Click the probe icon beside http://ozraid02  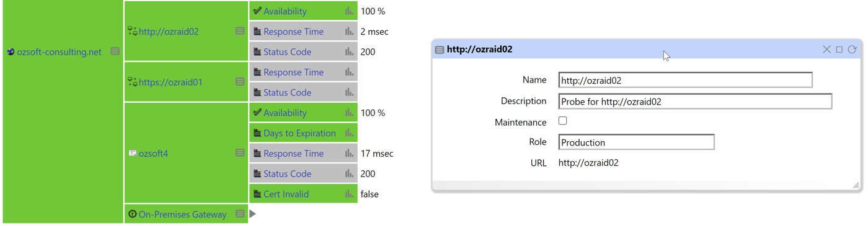(x=132, y=31)
